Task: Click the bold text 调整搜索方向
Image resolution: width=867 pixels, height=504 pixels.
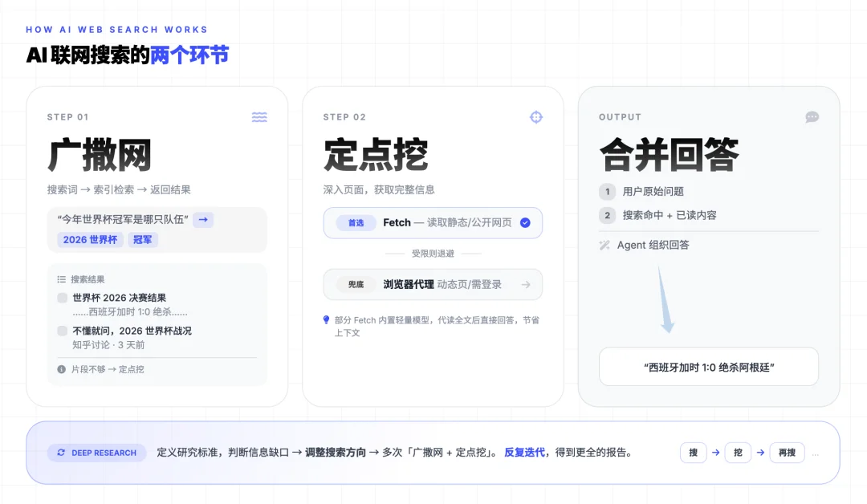Action: click(x=336, y=452)
